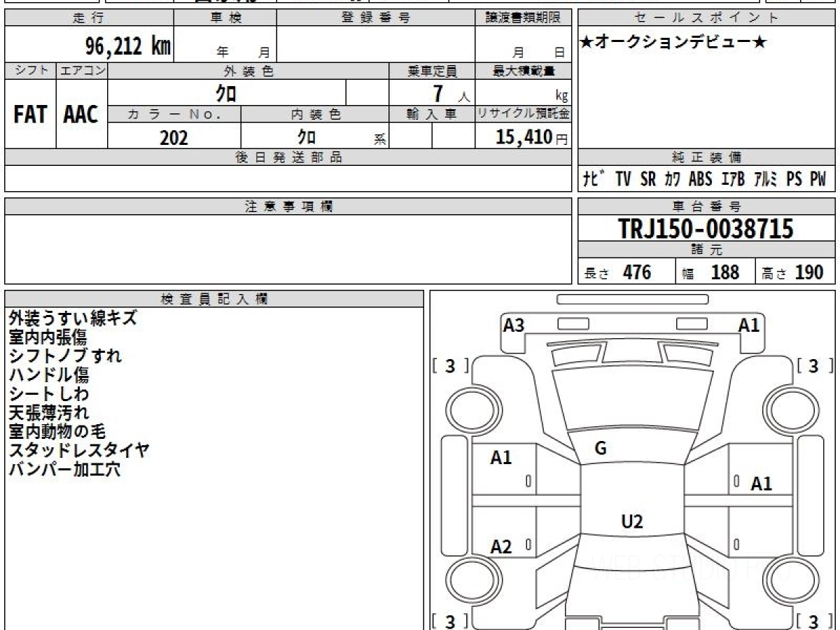Click the 走行 mileage header

pyautogui.click(x=88, y=18)
